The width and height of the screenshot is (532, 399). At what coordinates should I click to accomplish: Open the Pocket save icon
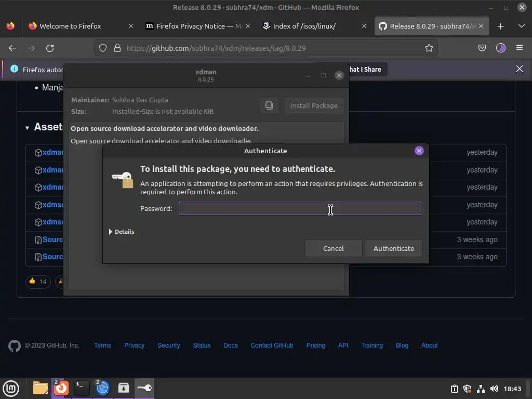click(482, 48)
